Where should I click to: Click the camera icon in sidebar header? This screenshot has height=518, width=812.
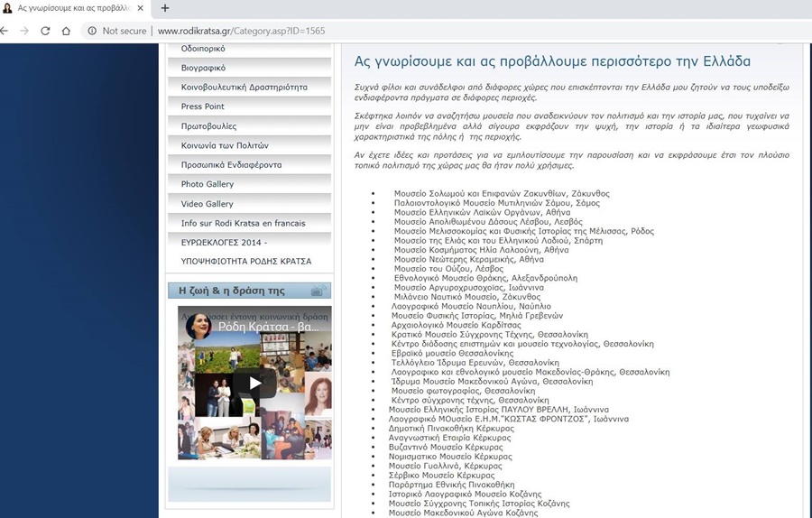(x=318, y=291)
